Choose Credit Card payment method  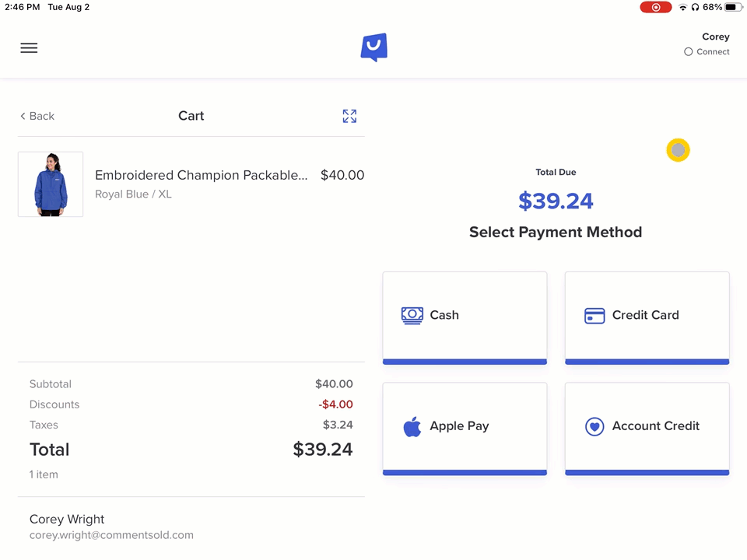(x=647, y=317)
